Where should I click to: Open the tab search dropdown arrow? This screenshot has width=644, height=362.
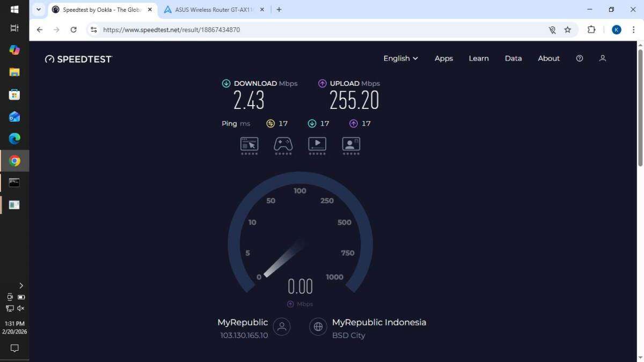point(39,10)
